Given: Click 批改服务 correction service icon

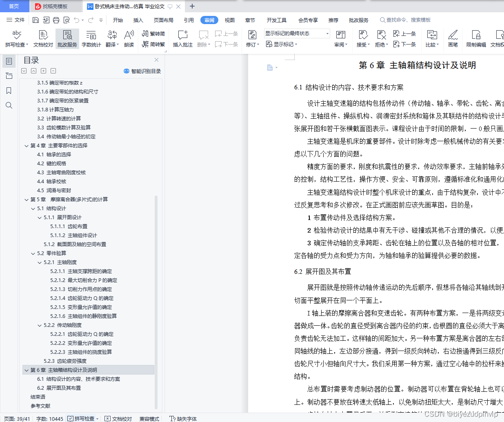Looking at the screenshot, I should click(67, 39).
